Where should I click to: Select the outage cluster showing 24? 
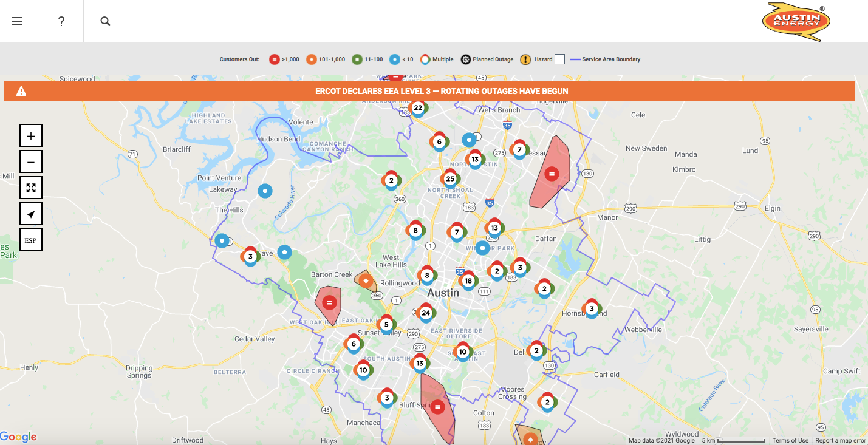(426, 313)
